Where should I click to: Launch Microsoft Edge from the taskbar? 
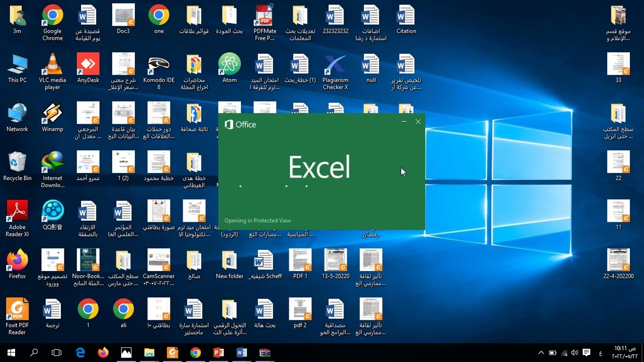click(80, 352)
